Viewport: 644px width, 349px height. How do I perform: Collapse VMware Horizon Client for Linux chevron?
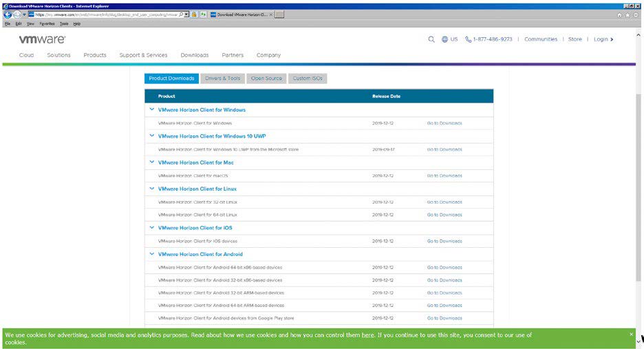(x=151, y=189)
